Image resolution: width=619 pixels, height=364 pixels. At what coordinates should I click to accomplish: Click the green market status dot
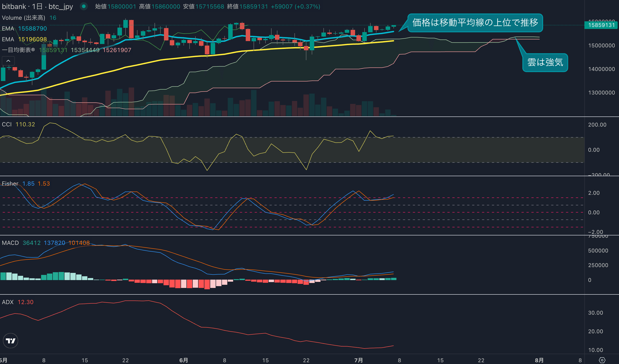coord(84,6)
